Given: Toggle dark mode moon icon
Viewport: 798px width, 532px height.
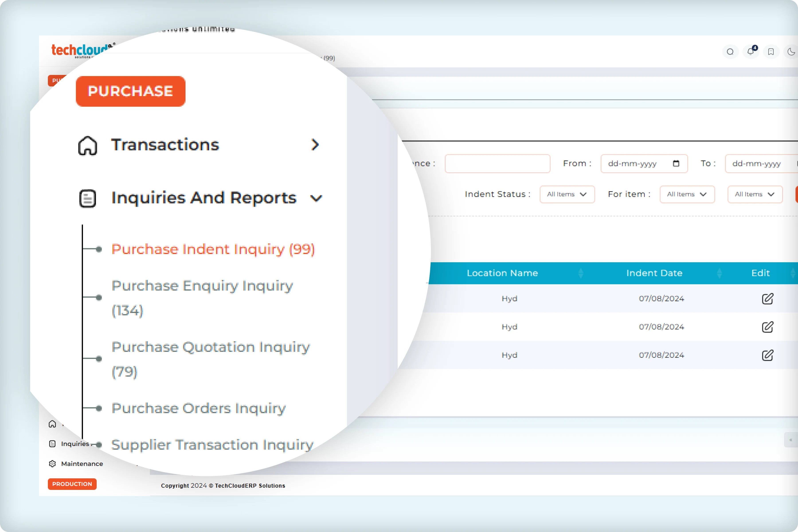Looking at the screenshot, I should [x=791, y=52].
